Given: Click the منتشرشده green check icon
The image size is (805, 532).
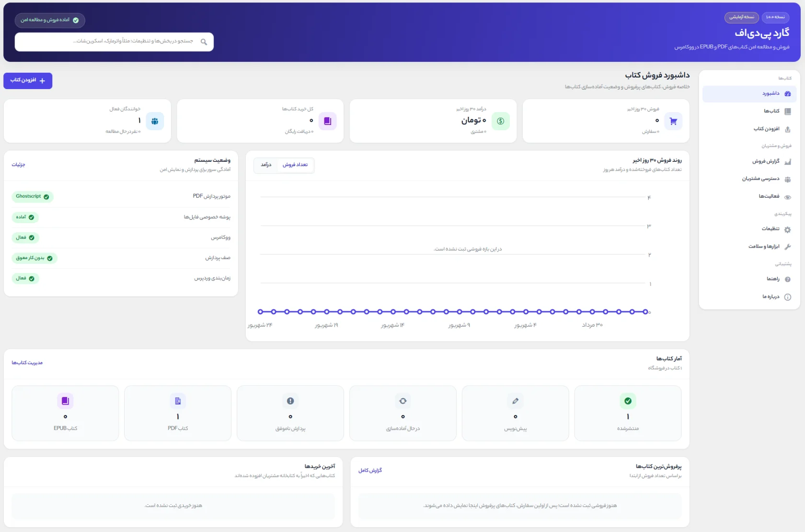Looking at the screenshot, I should (x=628, y=401).
